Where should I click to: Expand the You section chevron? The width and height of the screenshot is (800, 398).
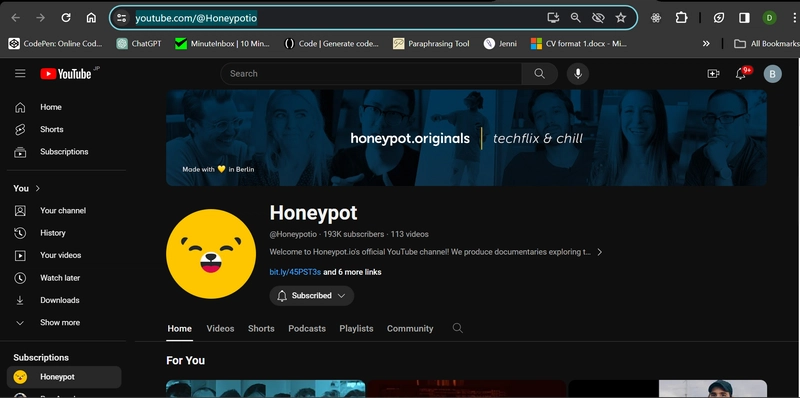[38, 188]
